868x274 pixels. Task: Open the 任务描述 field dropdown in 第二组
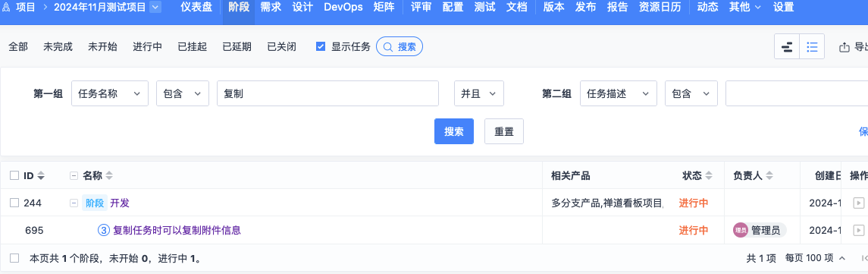[619, 93]
